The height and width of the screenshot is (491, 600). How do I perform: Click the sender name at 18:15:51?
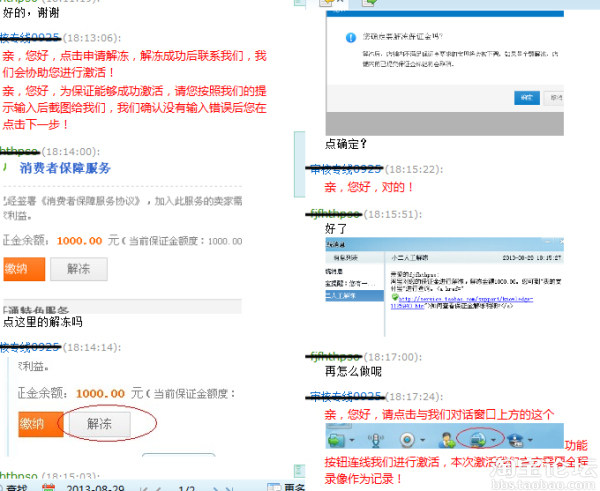tap(336, 214)
